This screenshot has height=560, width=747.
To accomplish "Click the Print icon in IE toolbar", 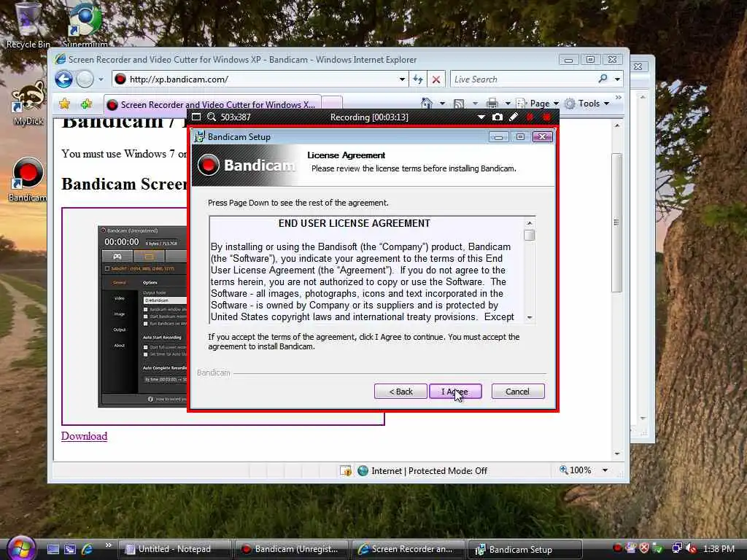I will pos(492,104).
